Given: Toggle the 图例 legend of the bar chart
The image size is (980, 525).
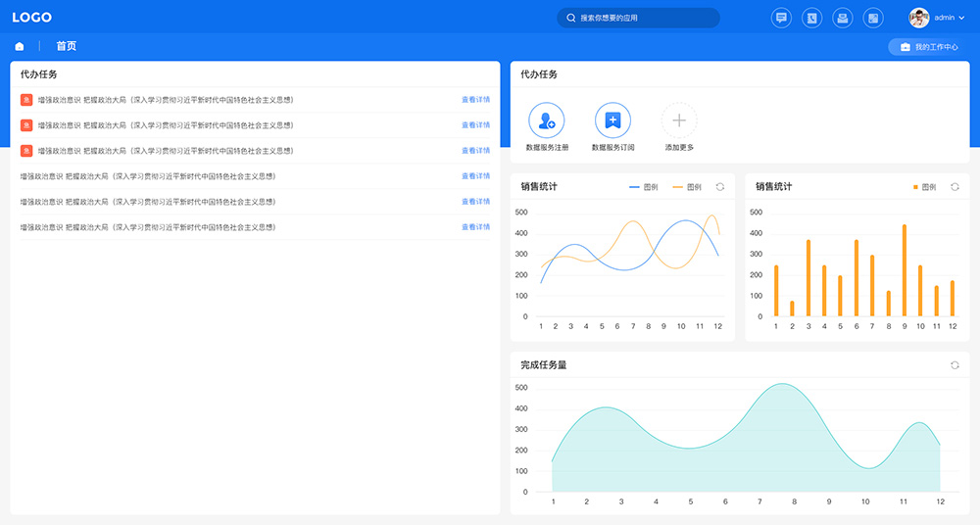Looking at the screenshot, I should tap(924, 187).
